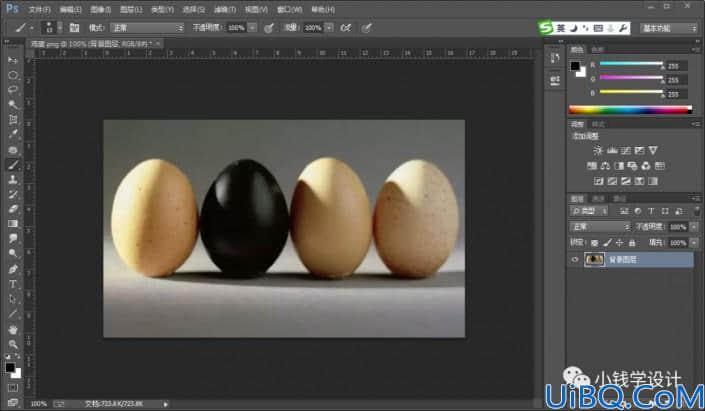The height and width of the screenshot is (411, 705).
Task: Swap foreground and background colors
Action: pyautogui.click(x=18, y=356)
